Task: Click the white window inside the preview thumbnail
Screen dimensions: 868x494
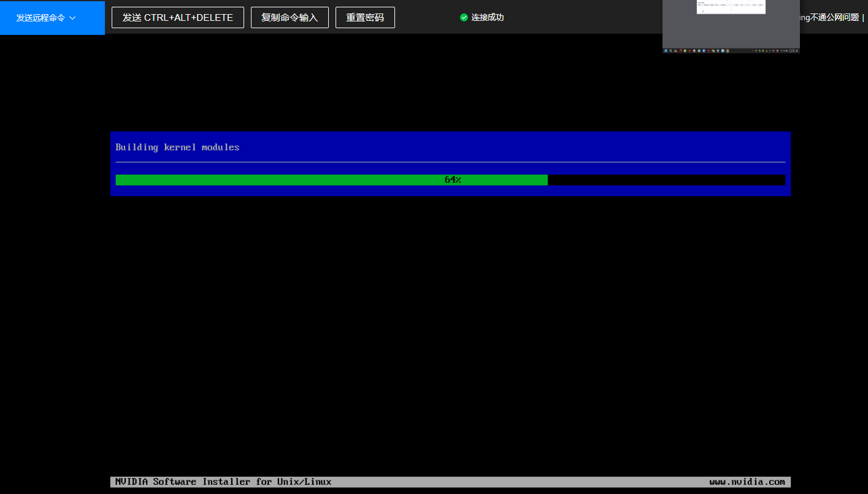Action: (731, 7)
